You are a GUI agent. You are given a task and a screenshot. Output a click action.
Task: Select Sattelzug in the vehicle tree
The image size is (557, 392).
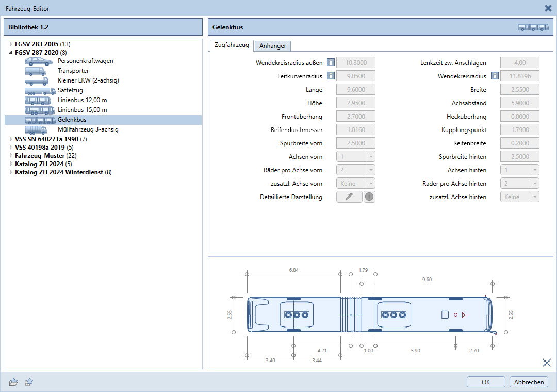pos(71,90)
